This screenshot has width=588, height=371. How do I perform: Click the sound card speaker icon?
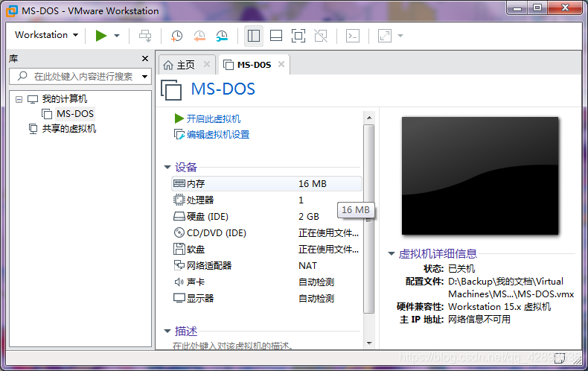179,282
